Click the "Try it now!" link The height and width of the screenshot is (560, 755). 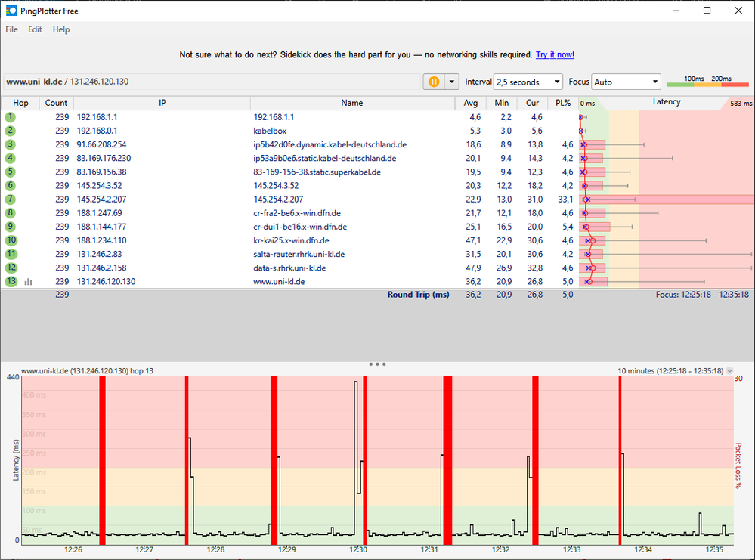point(555,55)
